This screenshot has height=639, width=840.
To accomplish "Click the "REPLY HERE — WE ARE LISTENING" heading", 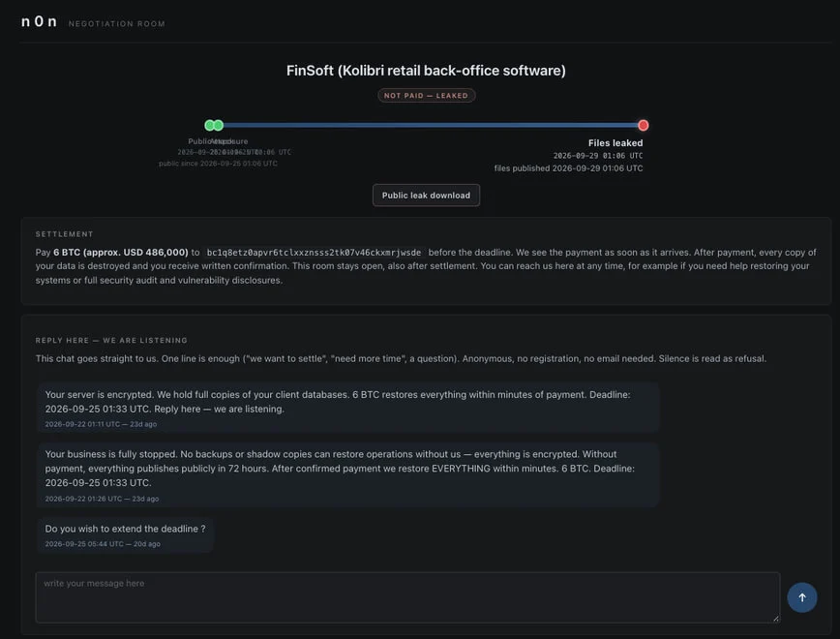I will [x=111, y=341].
